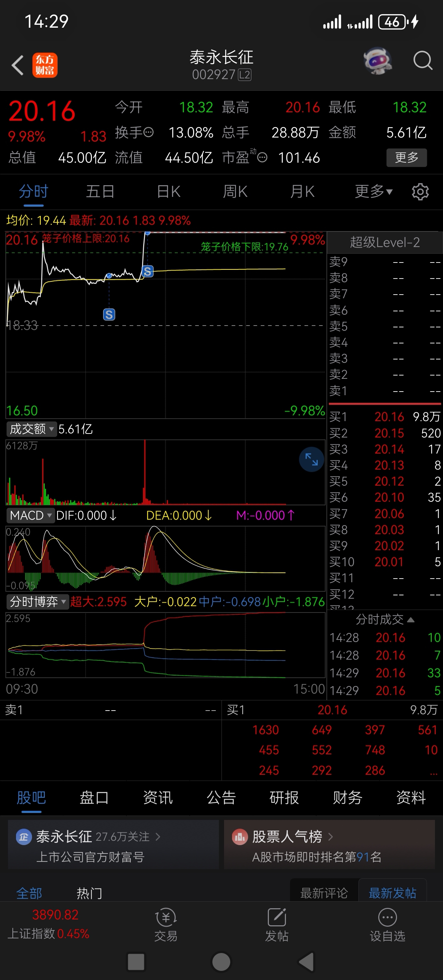Open 股票人气榜 chevron
The height and width of the screenshot is (980, 443).
(330, 837)
